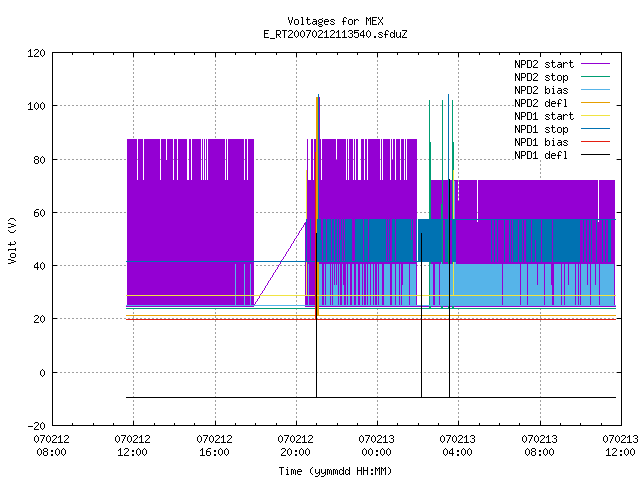Click the 'Volt (V)' y-axis label
The width and height of the screenshot is (640, 480).
12,240
